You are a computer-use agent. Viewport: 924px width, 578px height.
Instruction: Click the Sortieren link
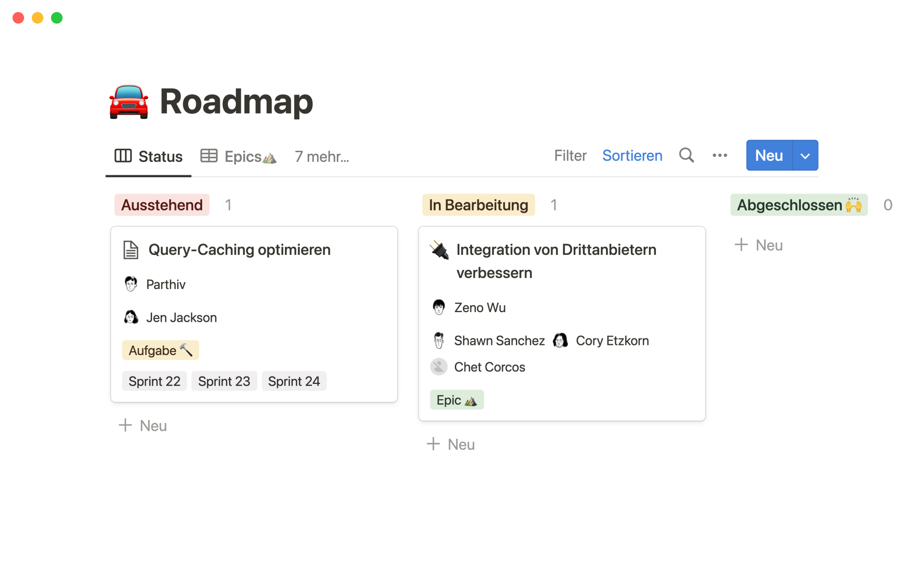coord(632,156)
